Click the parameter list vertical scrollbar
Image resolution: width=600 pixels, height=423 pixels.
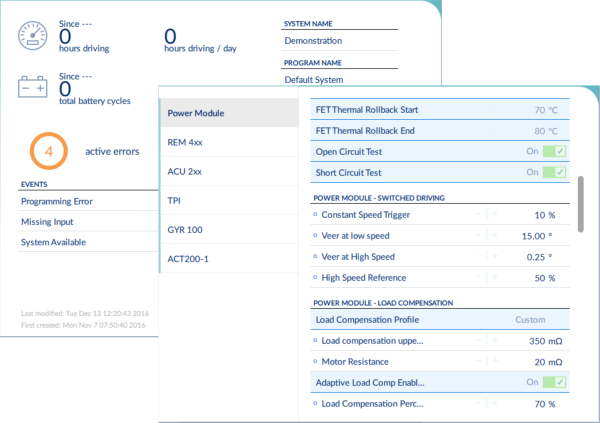pos(581,204)
